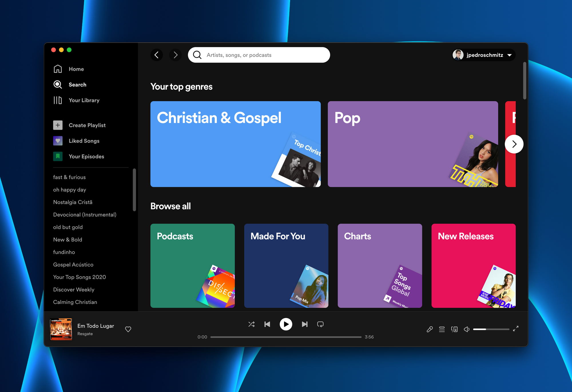Click the skip to next track icon
572x392 pixels.
click(305, 324)
